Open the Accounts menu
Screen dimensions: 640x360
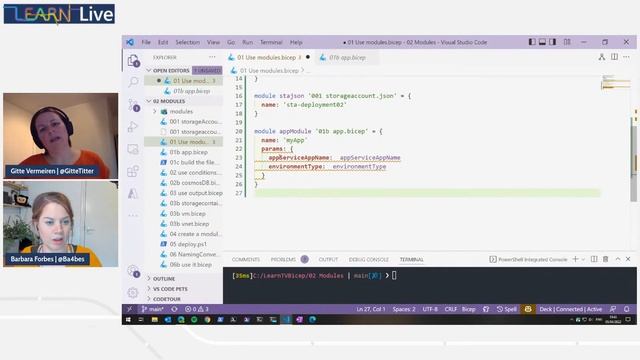(x=133, y=271)
